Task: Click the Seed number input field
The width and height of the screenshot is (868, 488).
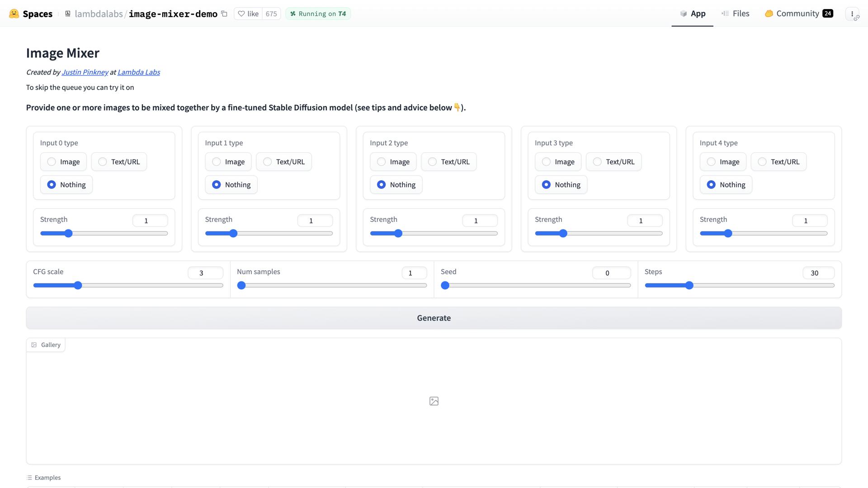Action: coord(611,273)
